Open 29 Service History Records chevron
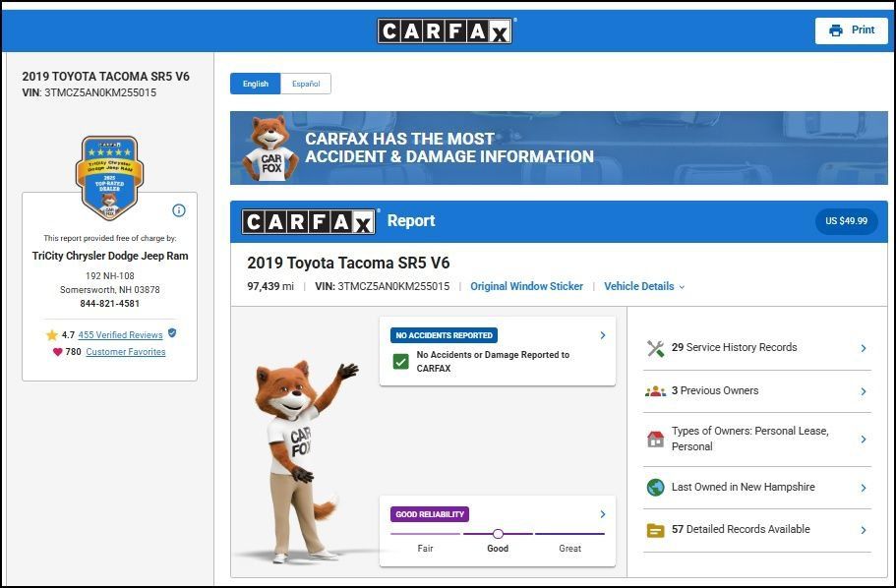Screen dimensions: 896x588 tap(864, 348)
